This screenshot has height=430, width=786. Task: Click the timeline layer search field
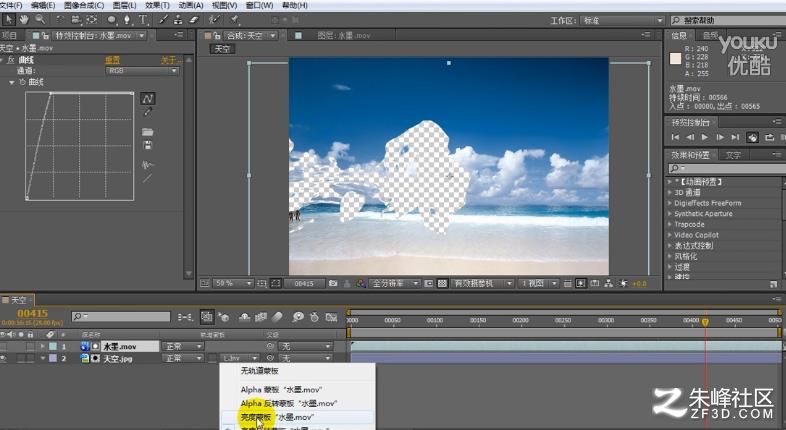(121, 317)
